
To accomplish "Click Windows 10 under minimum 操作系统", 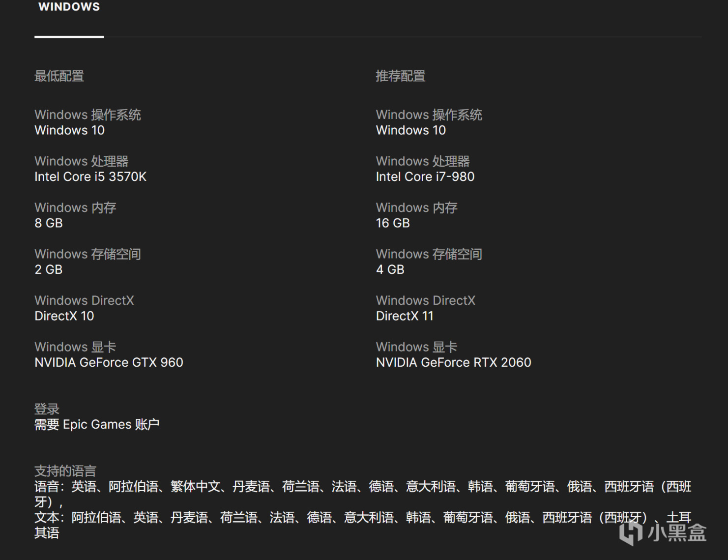I will pos(69,130).
